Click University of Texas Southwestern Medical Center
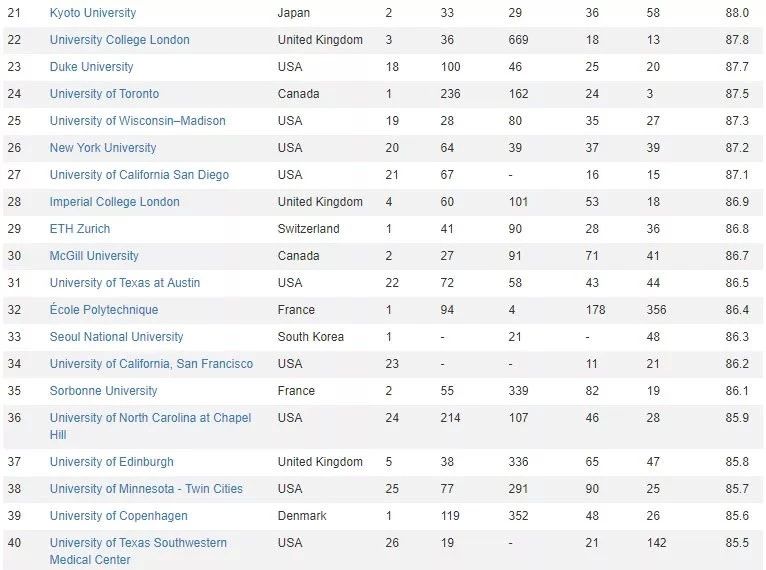The height and width of the screenshot is (570, 766). click(138, 551)
